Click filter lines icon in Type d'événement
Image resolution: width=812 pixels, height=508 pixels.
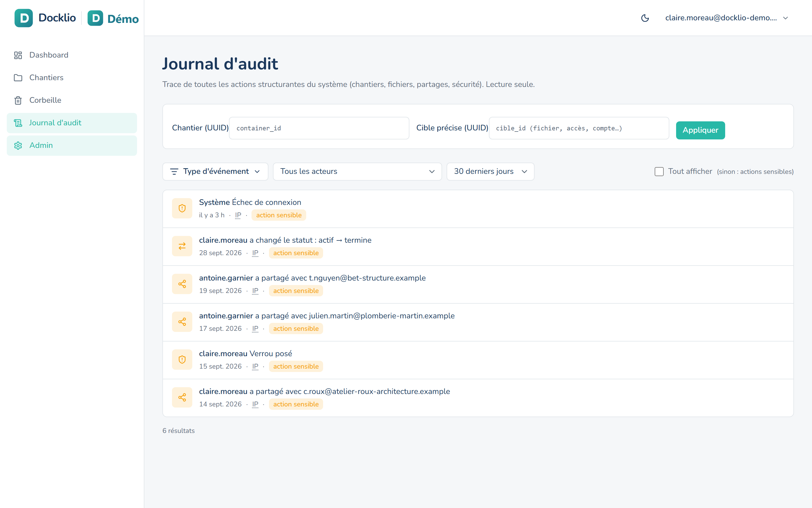[x=174, y=172]
